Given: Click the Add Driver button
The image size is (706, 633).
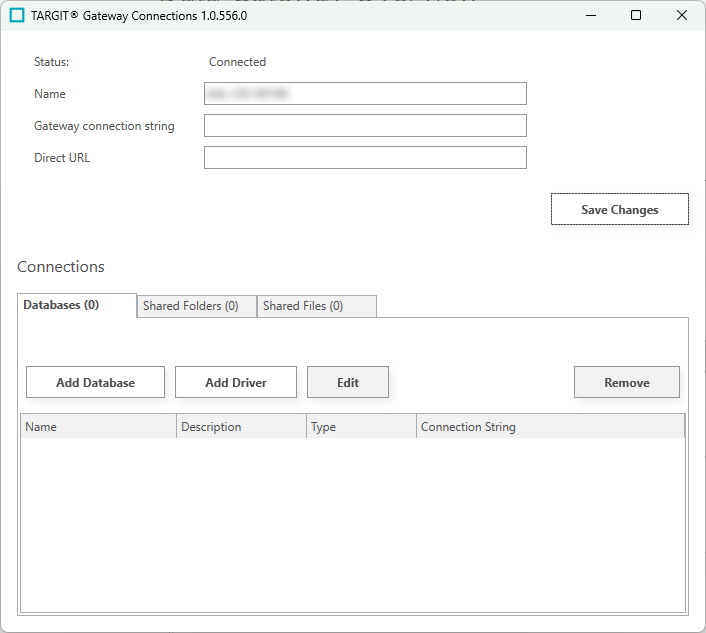Looking at the screenshot, I should (236, 382).
